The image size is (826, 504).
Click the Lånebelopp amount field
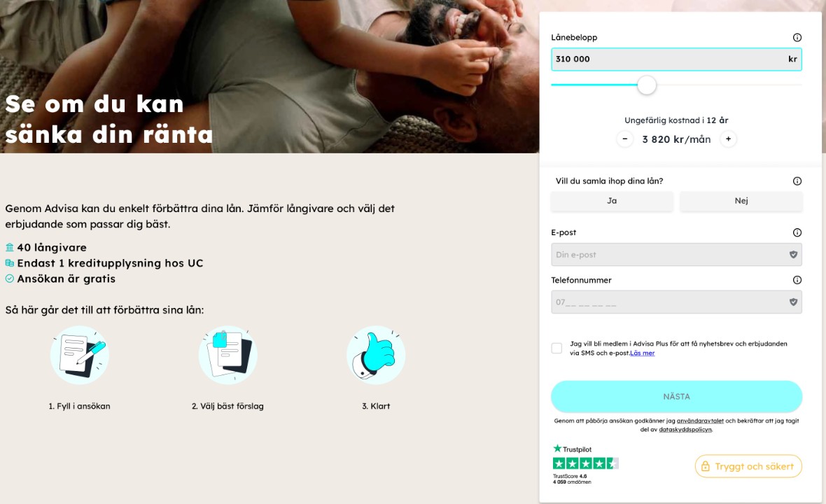[x=676, y=59]
